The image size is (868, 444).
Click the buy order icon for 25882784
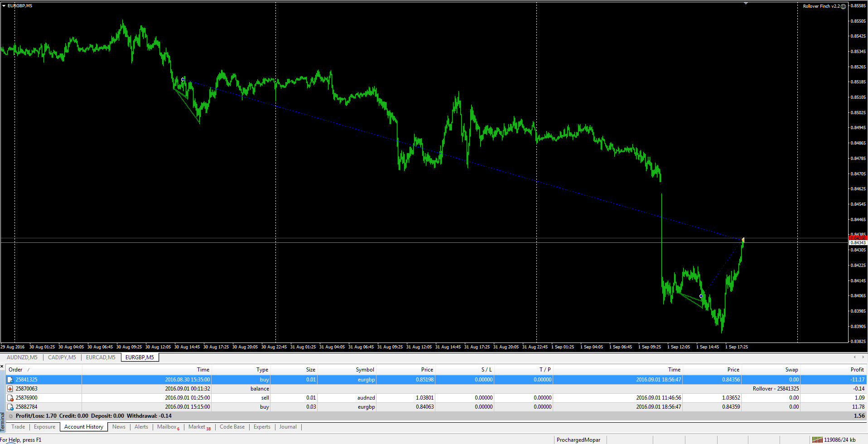click(10, 407)
